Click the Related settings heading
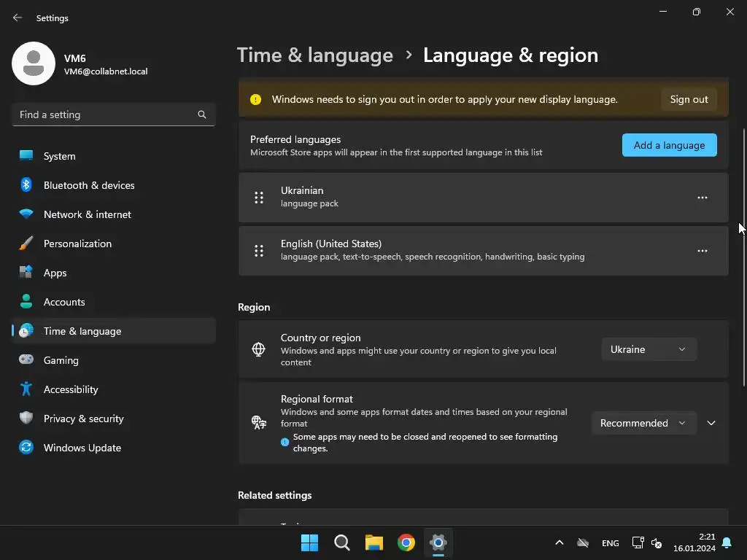 274,495
